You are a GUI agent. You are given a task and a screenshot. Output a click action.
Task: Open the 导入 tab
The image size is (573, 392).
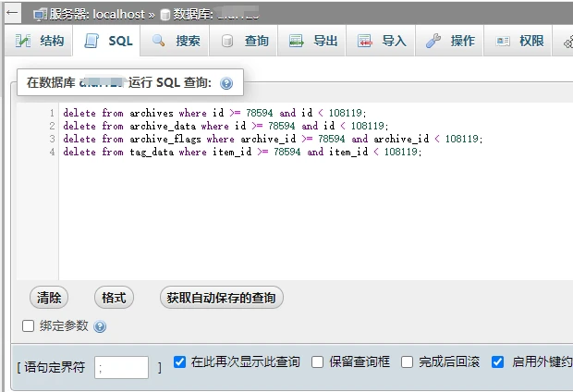coord(382,41)
